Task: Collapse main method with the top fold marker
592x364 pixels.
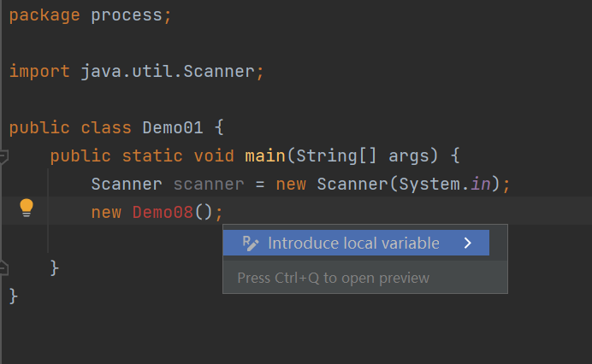Action: pyautogui.click(x=3, y=156)
